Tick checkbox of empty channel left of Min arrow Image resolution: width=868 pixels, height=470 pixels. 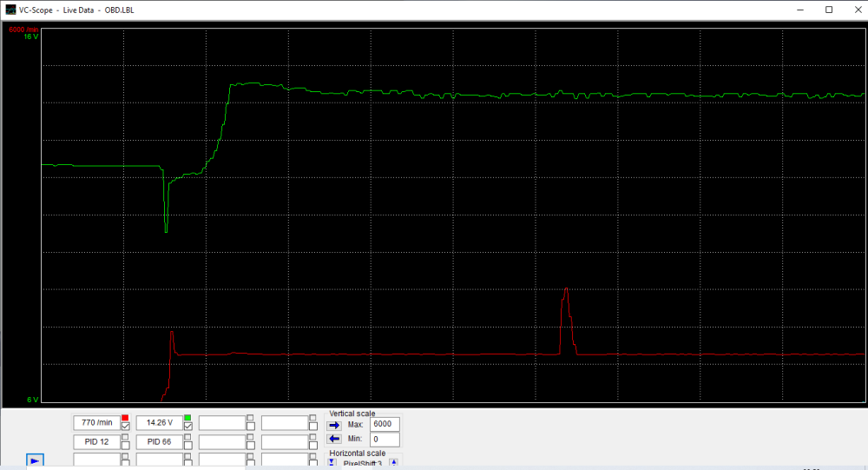[x=312, y=445]
